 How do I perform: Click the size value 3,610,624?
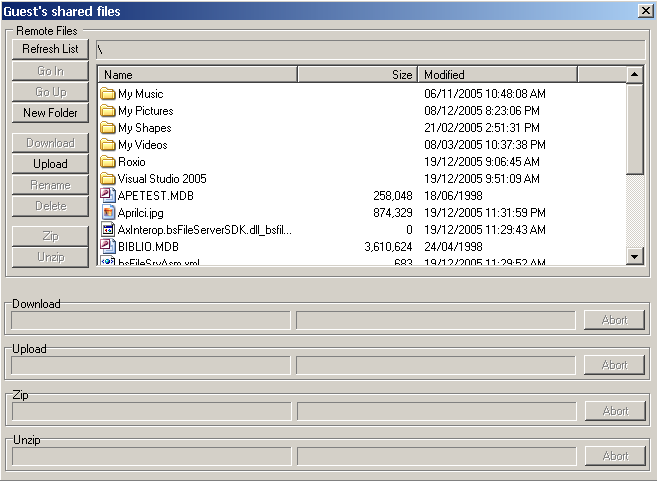pyautogui.click(x=388, y=247)
